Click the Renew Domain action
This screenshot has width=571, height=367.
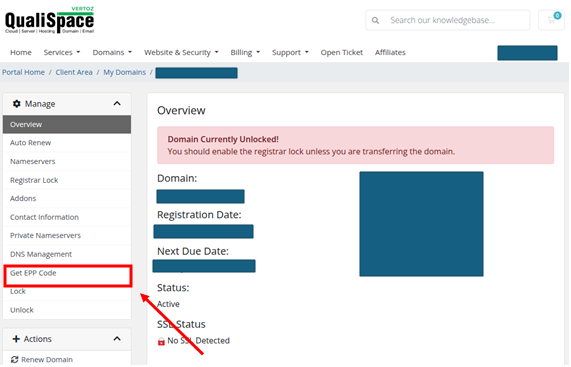[67, 359]
